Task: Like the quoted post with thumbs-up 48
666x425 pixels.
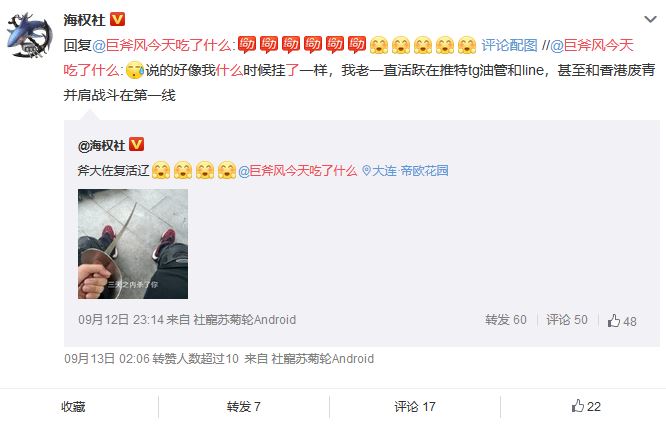Action: (x=622, y=321)
